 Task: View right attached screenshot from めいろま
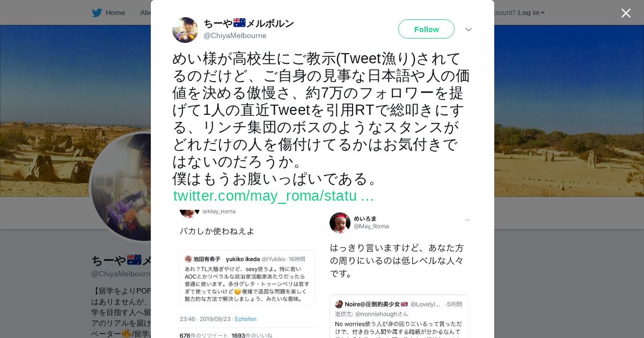399,271
